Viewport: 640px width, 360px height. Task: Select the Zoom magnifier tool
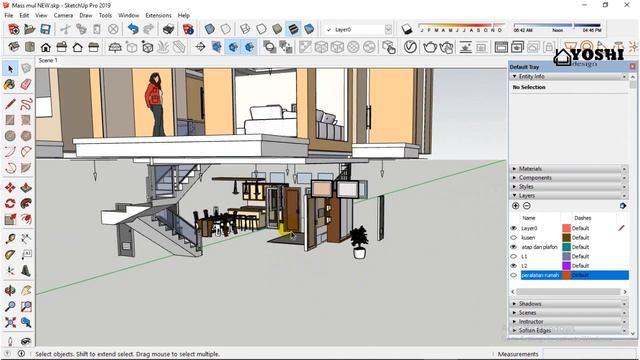pyautogui.click(x=10, y=307)
